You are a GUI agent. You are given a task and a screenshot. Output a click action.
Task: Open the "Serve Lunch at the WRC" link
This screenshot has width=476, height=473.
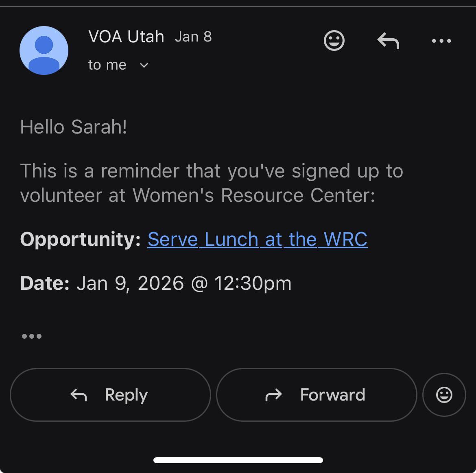click(257, 239)
